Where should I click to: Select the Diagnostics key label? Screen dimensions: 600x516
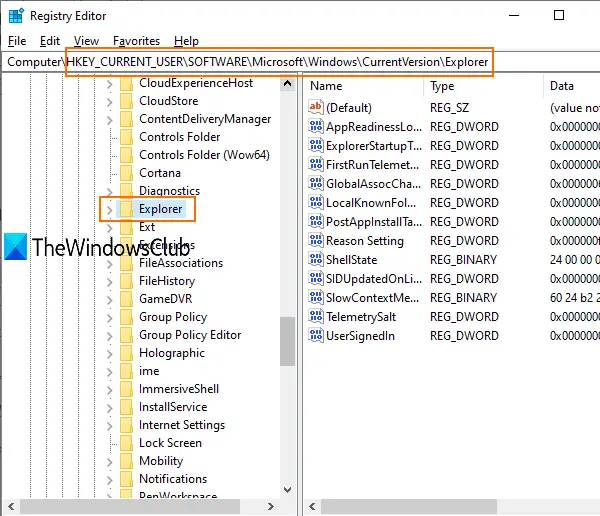tap(170, 191)
